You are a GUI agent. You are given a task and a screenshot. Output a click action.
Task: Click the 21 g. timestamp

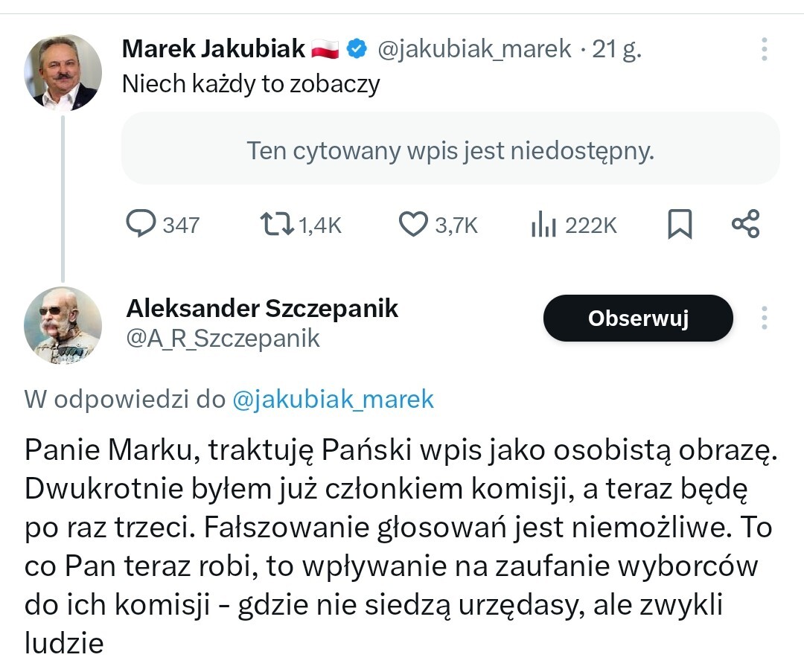click(616, 49)
